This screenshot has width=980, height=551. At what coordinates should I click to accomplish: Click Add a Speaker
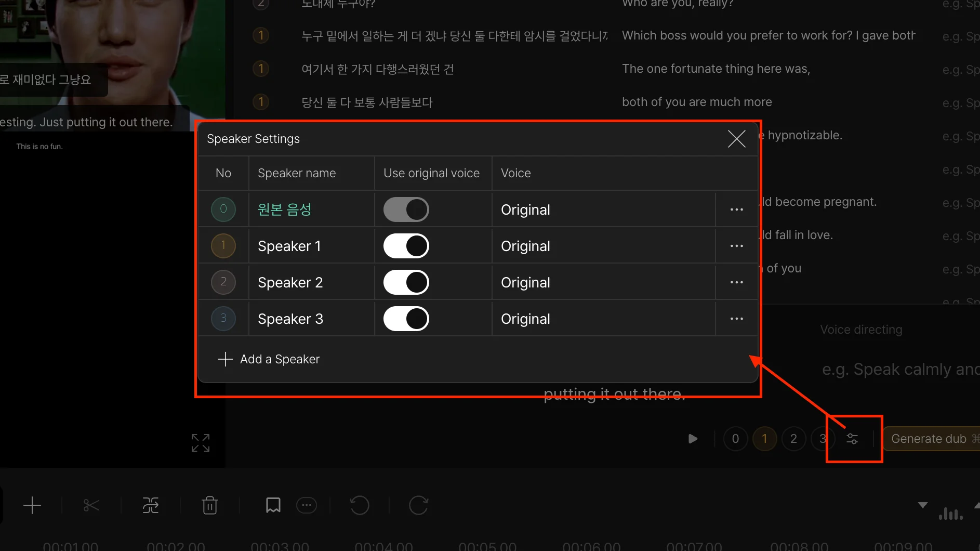(x=269, y=359)
